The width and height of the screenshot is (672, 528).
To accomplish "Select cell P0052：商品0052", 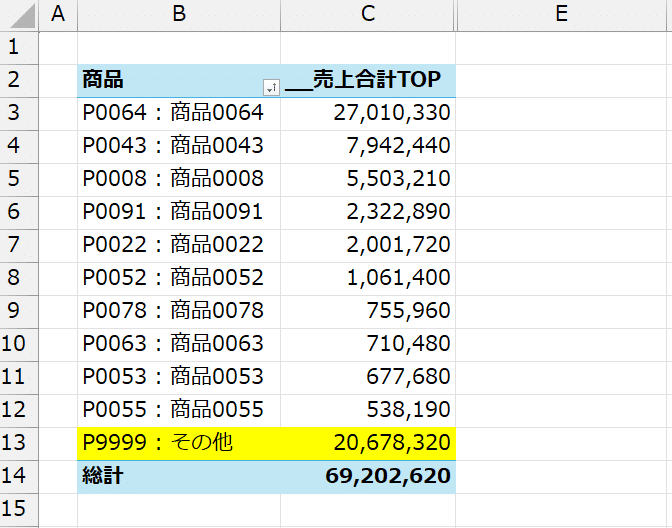I will pos(179,279).
